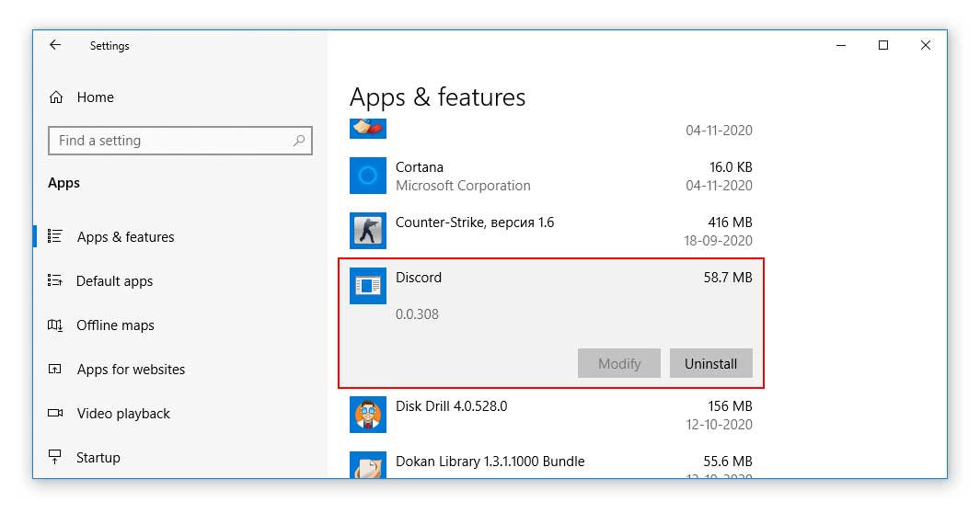
Task: Select the Cortana entry name
Action: click(420, 167)
